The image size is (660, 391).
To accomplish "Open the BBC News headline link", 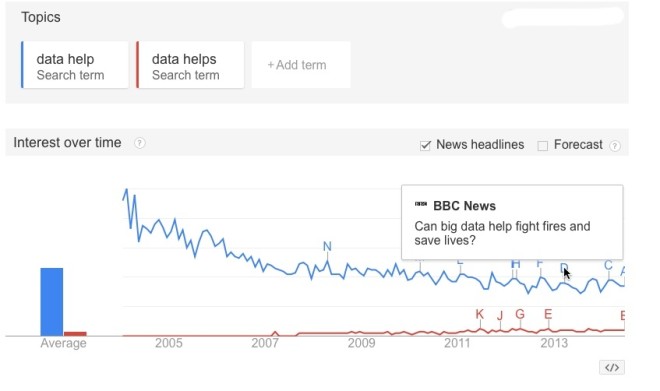I will coord(502,233).
